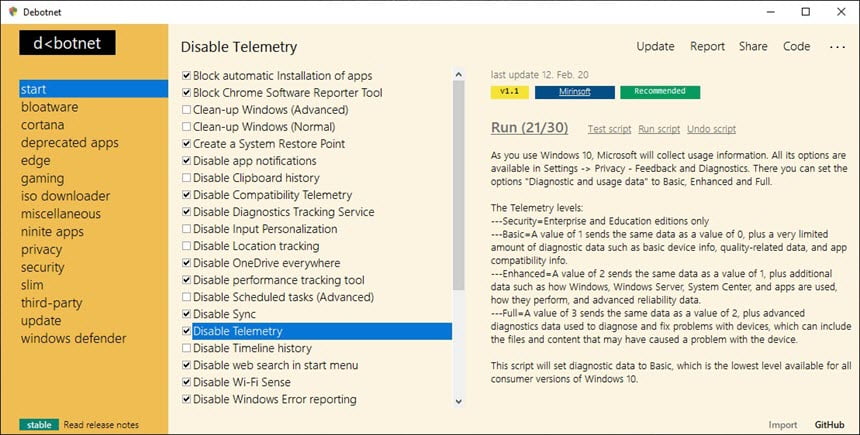Image resolution: width=860 pixels, height=435 pixels.
Task: Toggle Create a System Restore Point checkbox
Action: click(x=186, y=144)
